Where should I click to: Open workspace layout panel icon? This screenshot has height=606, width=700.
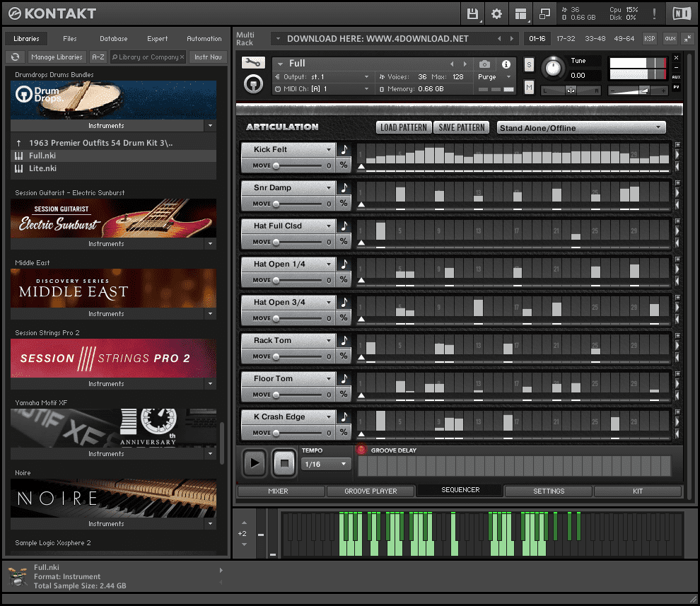520,14
